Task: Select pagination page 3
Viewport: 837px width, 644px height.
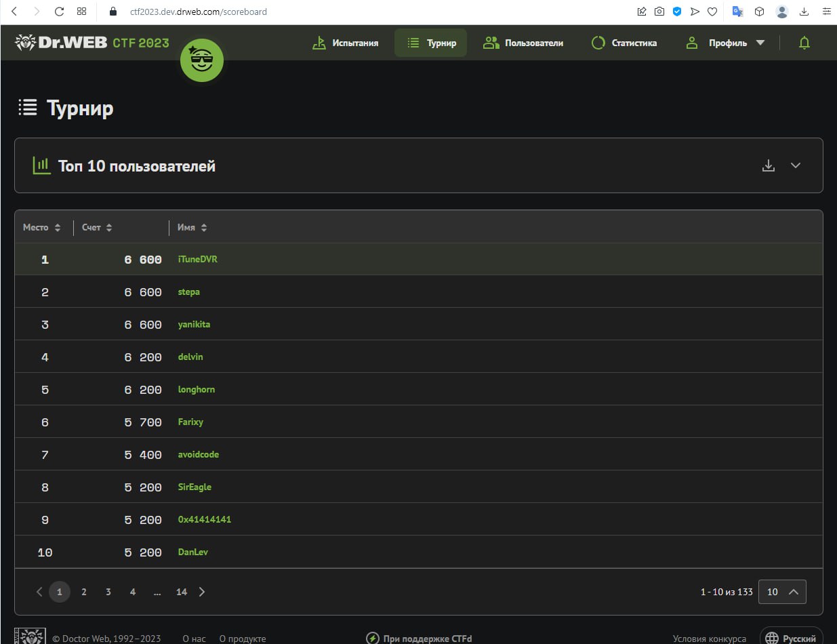Action: click(x=108, y=592)
